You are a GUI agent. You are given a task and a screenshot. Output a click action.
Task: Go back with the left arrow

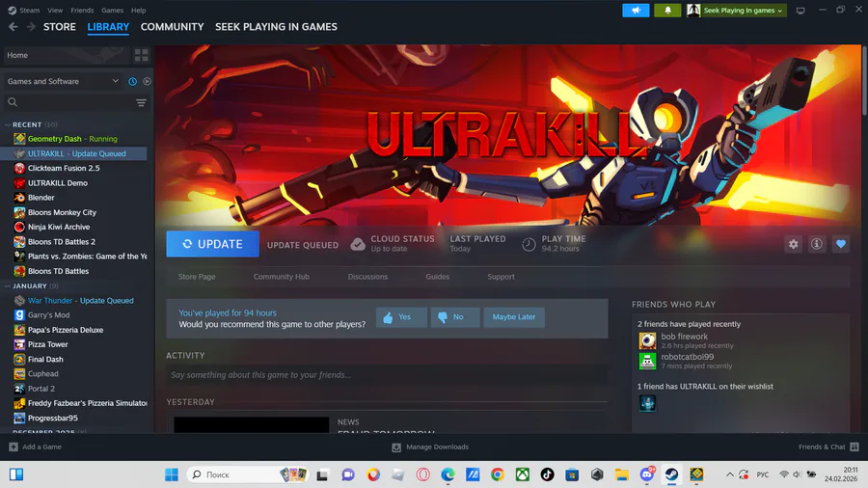14,27
